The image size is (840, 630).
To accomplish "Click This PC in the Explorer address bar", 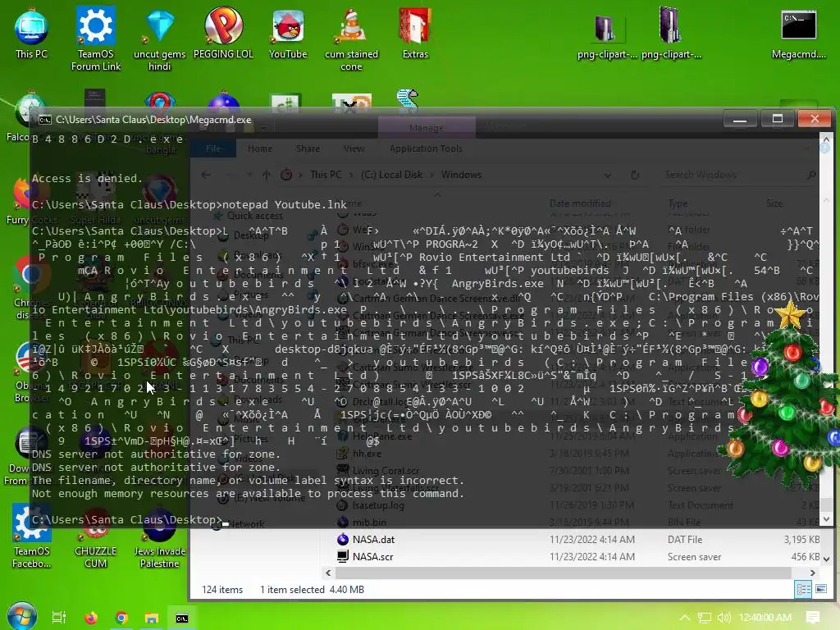I will [326, 175].
